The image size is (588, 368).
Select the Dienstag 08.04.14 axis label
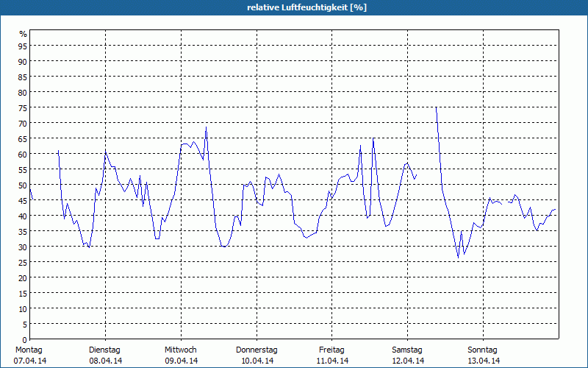(x=105, y=355)
